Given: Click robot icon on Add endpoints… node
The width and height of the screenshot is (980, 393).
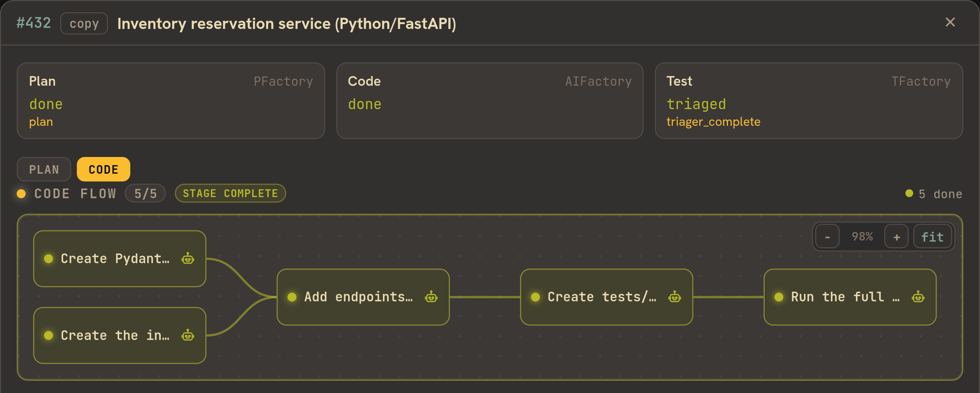Looking at the screenshot, I should coord(431,297).
